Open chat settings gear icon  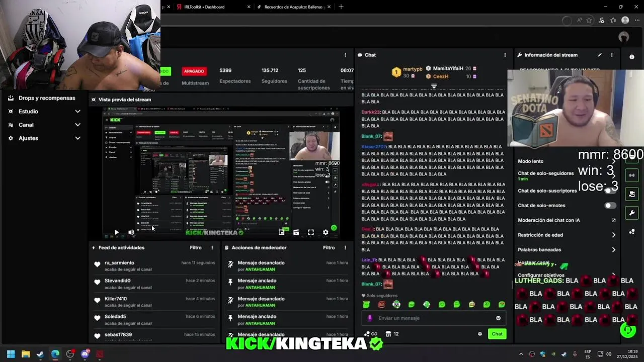pyautogui.click(x=480, y=334)
